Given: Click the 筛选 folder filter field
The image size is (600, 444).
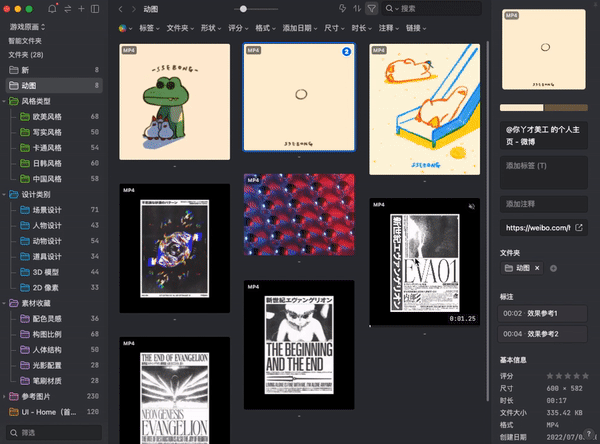Looking at the screenshot, I should (x=54, y=433).
